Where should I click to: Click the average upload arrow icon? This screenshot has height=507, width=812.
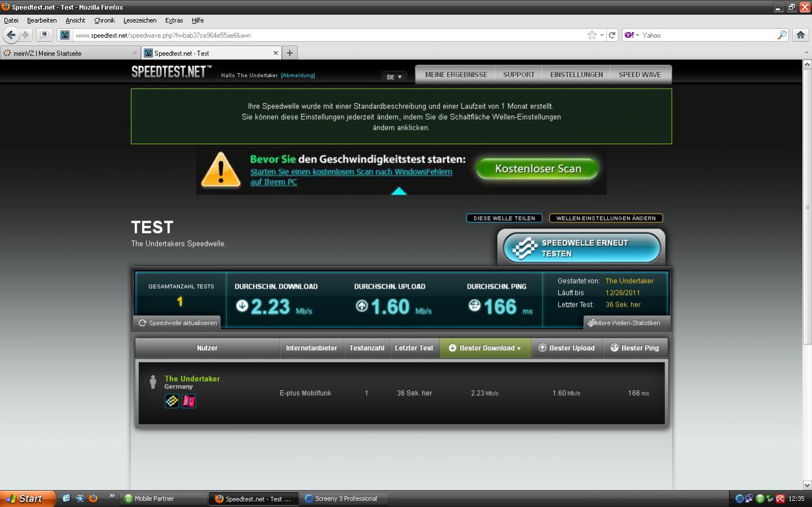click(x=362, y=306)
